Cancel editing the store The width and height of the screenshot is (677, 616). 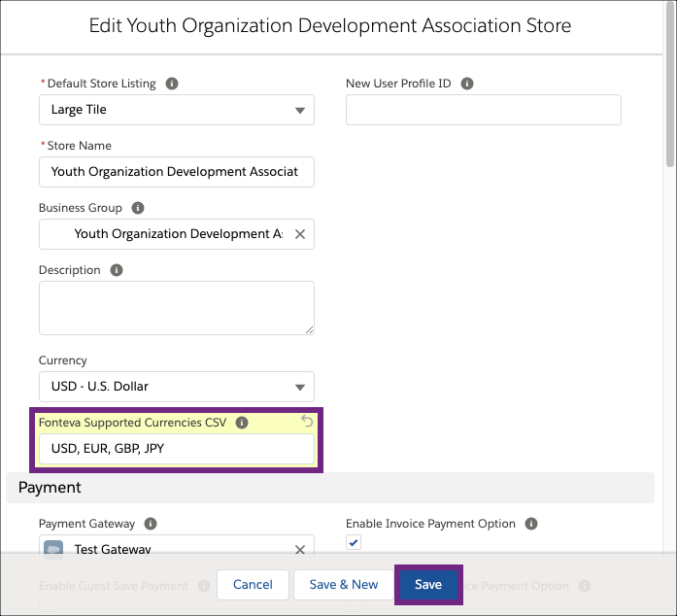[253, 585]
